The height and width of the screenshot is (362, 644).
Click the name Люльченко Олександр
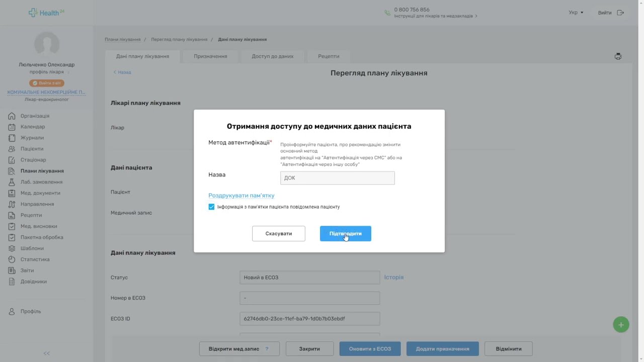pos(47,65)
